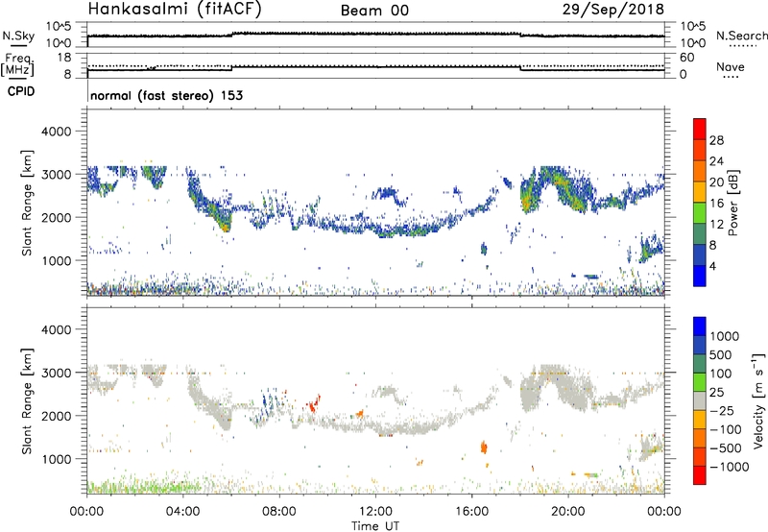Click the "2000" tick in the power panel
Screen dimensions: 768x532
[x=57, y=217]
